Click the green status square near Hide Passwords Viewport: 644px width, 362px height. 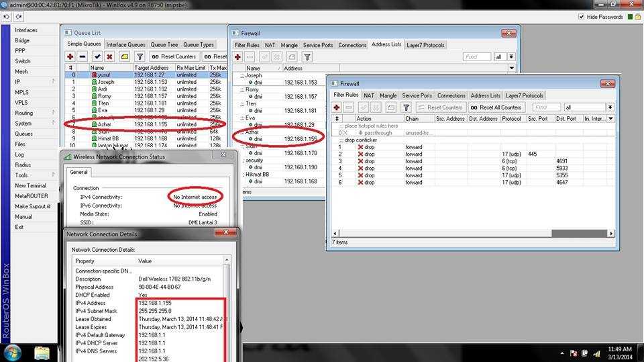(x=630, y=17)
